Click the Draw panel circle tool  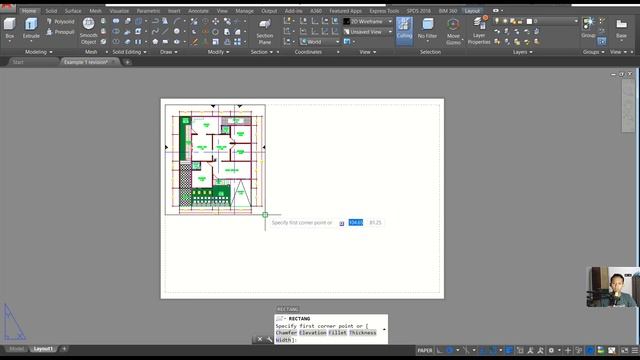[x=176, y=31]
